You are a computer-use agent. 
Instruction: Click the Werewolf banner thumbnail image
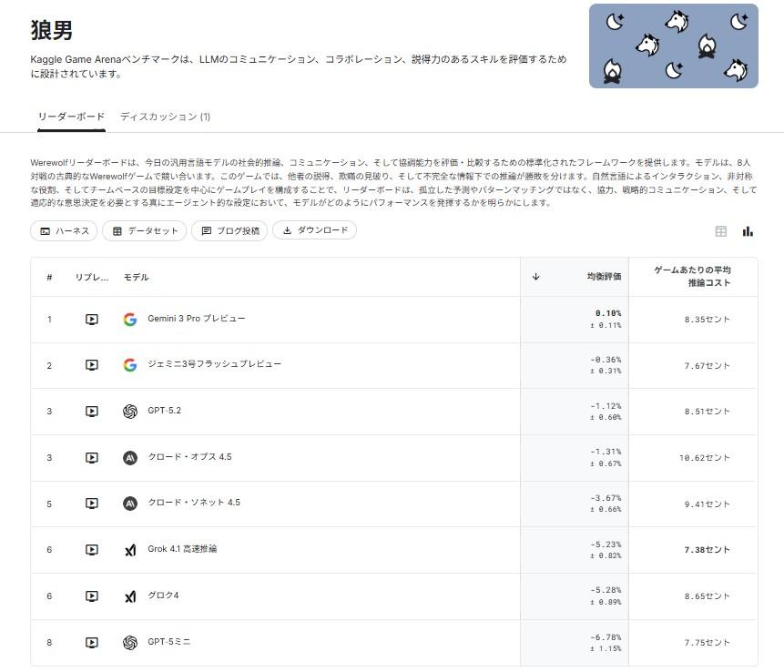tap(673, 46)
